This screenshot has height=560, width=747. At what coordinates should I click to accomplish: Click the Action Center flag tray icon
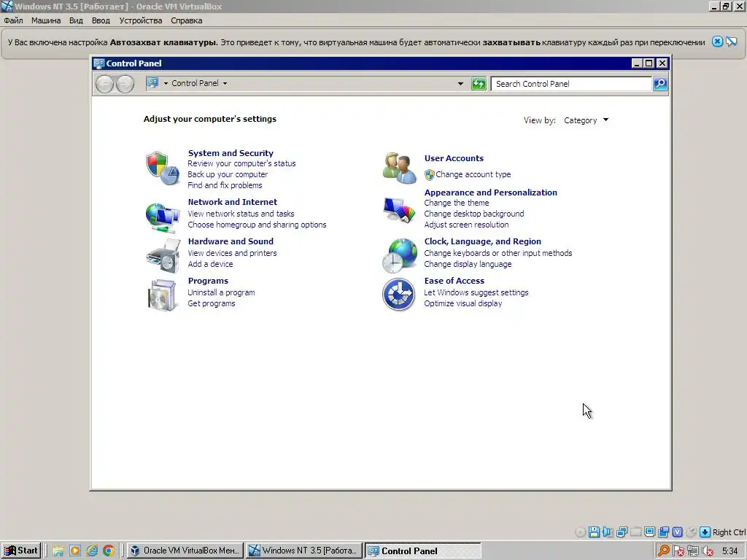click(x=678, y=551)
